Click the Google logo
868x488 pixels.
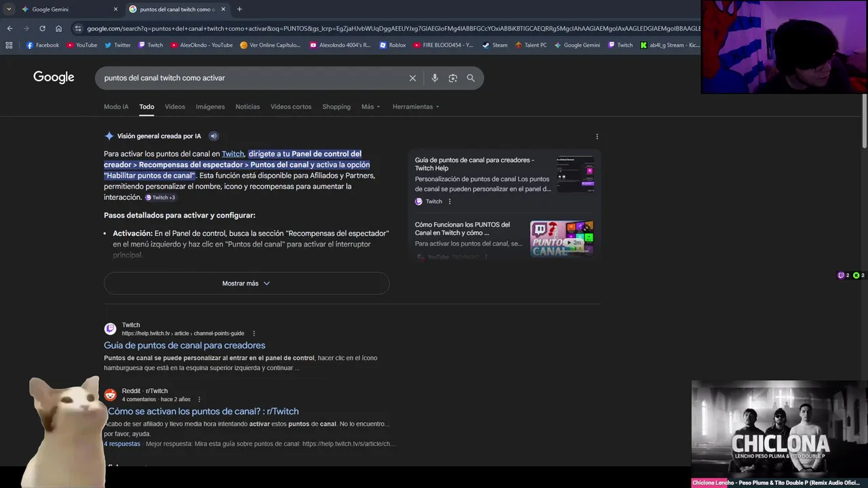(54, 77)
